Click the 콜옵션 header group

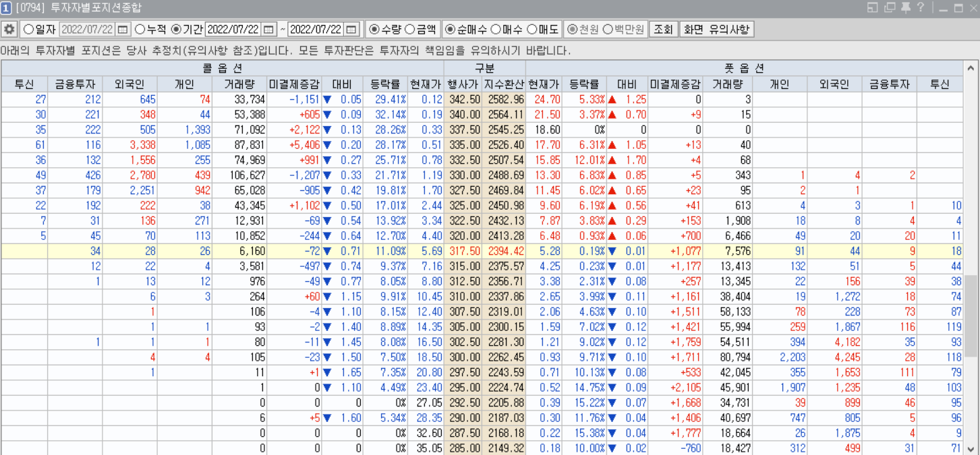coord(222,68)
